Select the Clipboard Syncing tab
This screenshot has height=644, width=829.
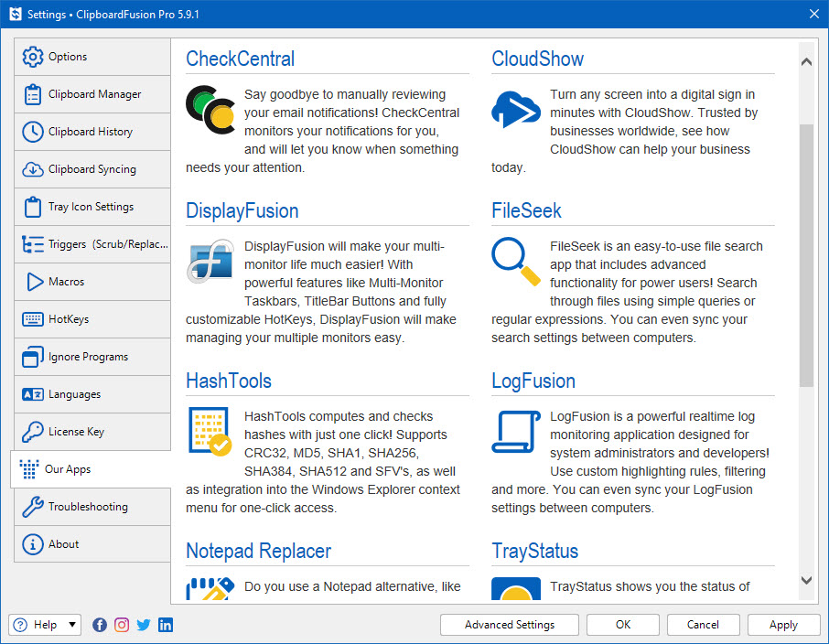click(x=92, y=169)
